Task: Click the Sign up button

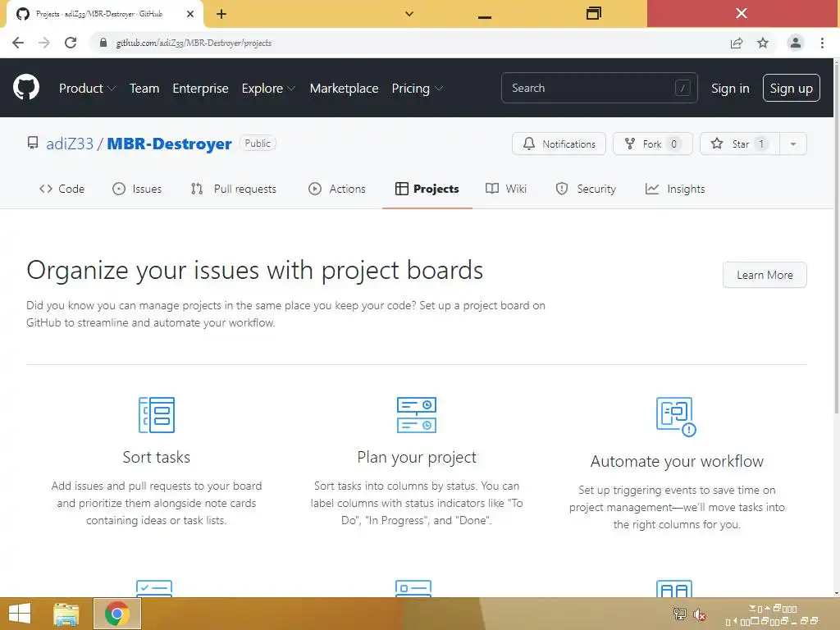Action: 792,88
